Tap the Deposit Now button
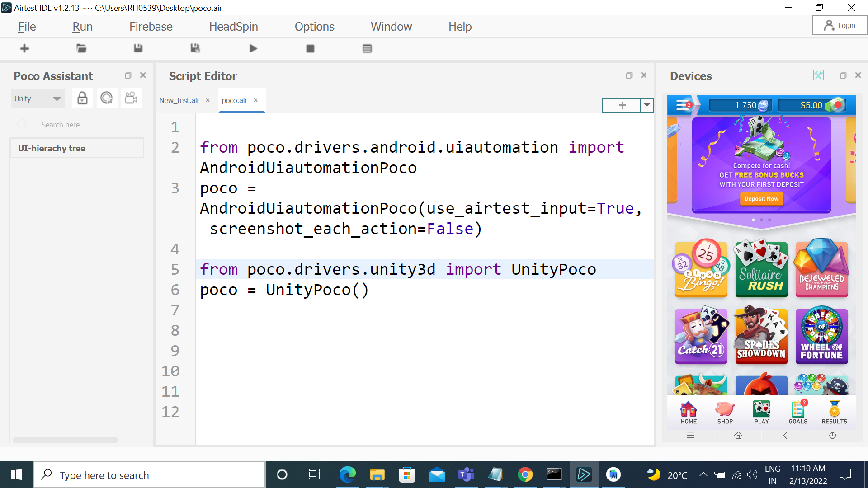The image size is (868, 488). [761, 199]
